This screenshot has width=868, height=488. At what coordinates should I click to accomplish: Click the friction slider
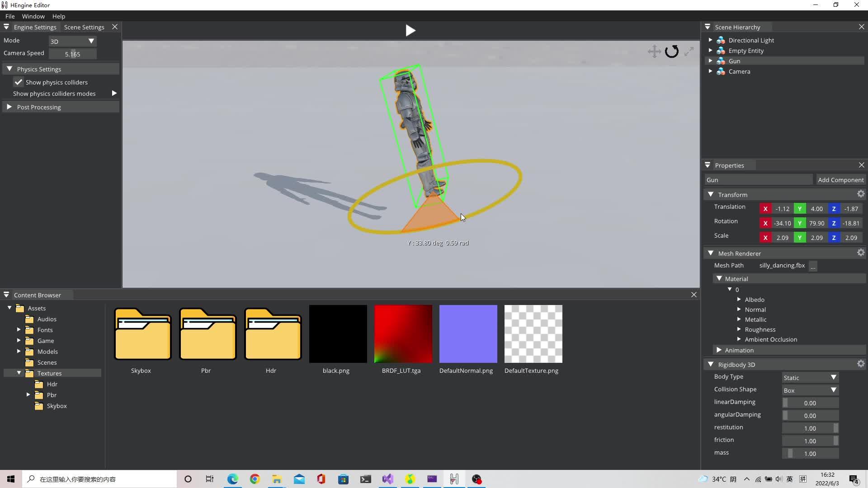point(810,441)
